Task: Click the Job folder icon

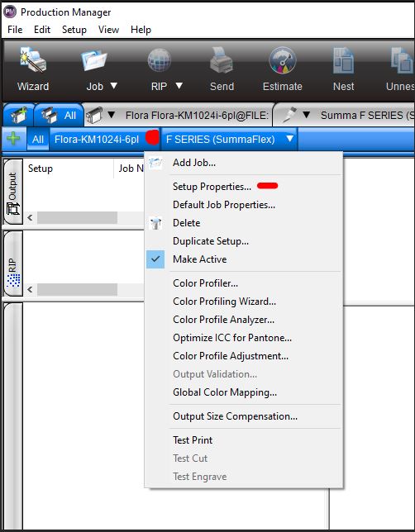Action: [x=94, y=60]
